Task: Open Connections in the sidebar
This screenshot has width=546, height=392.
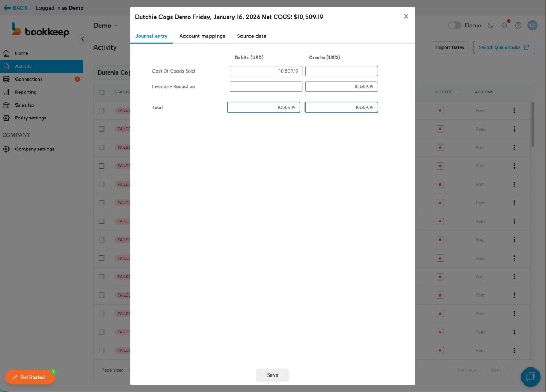Action: click(x=28, y=79)
